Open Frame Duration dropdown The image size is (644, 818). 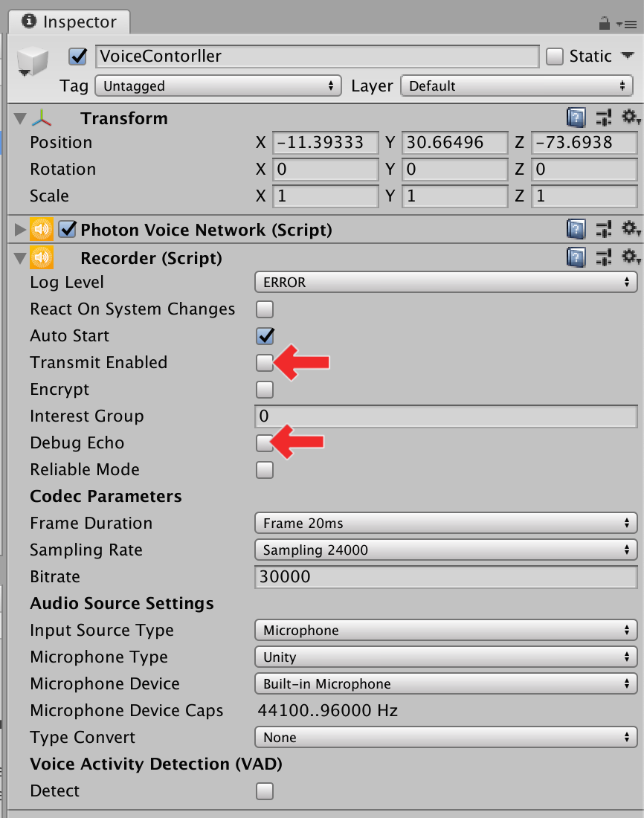tap(445, 524)
